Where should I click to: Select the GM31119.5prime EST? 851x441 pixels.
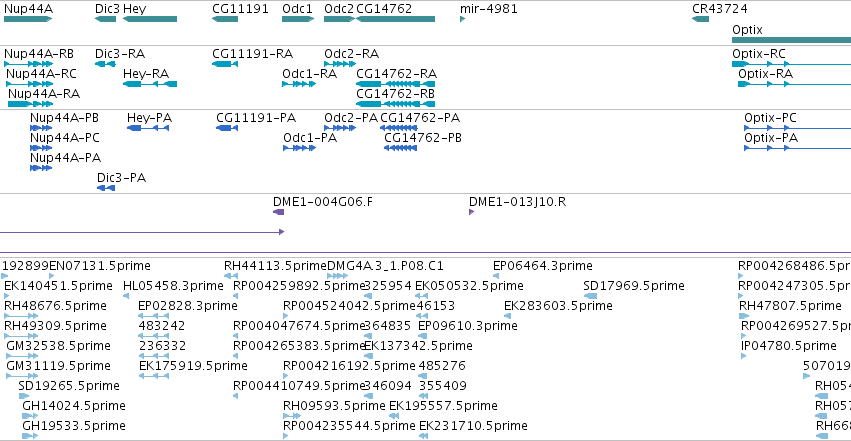[58, 367]
